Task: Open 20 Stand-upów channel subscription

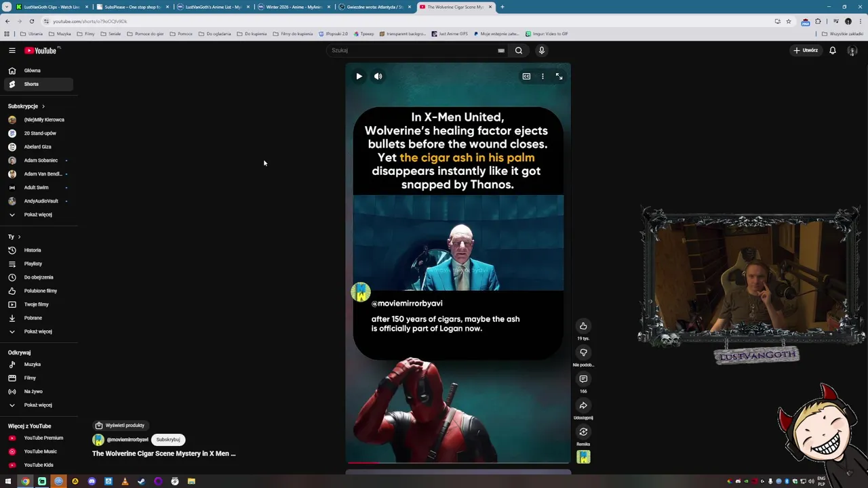Action: point(38,133)
